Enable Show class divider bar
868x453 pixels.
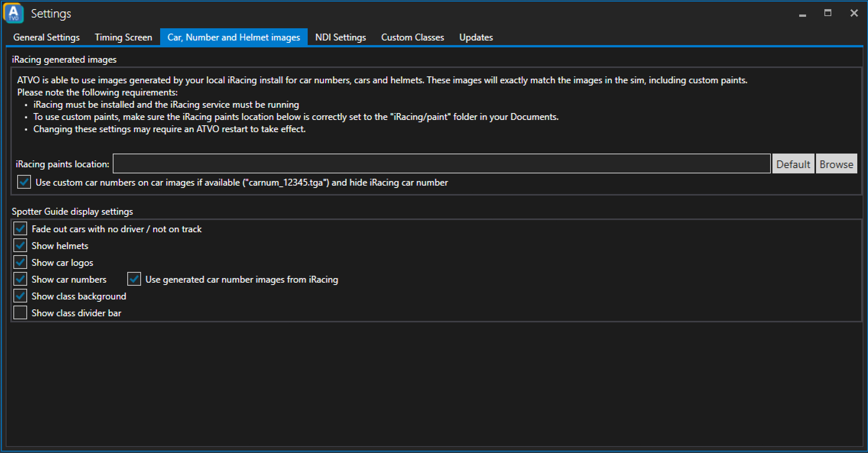(20, 313)
